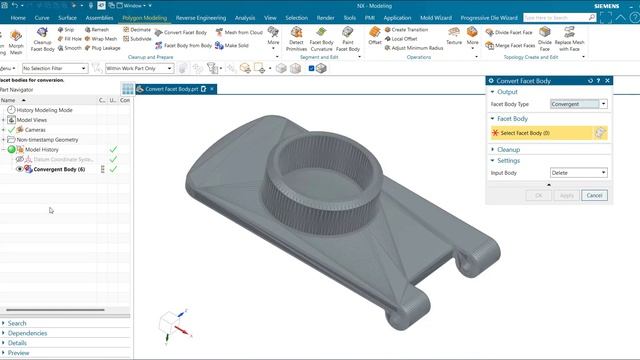The image size is (640, 360).
Task: Choose the Divide Facet Face command
Action: click(x=509, y=32)
